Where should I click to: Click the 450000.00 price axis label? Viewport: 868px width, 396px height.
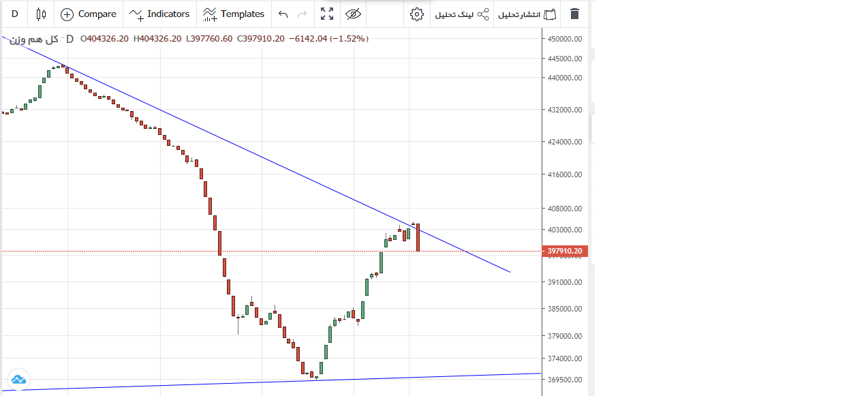coord(565,39)
